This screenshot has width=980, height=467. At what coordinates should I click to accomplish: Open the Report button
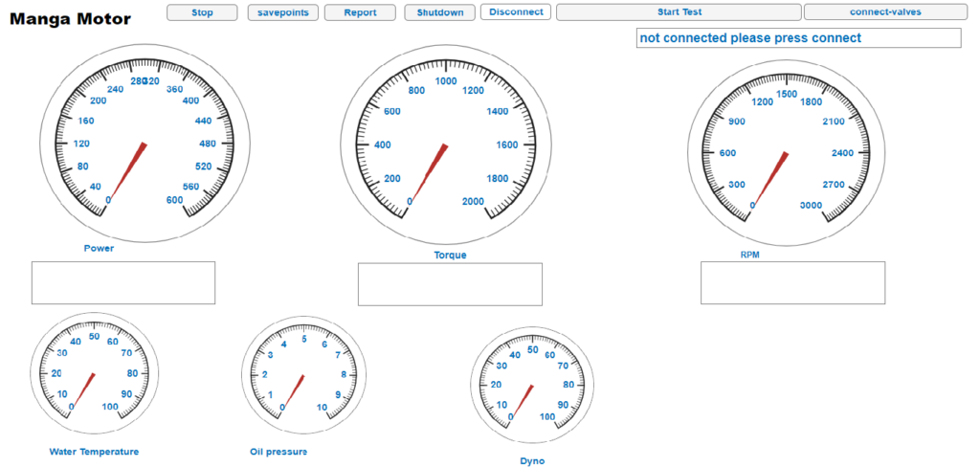pyautogui.click(x=360, y=12)
